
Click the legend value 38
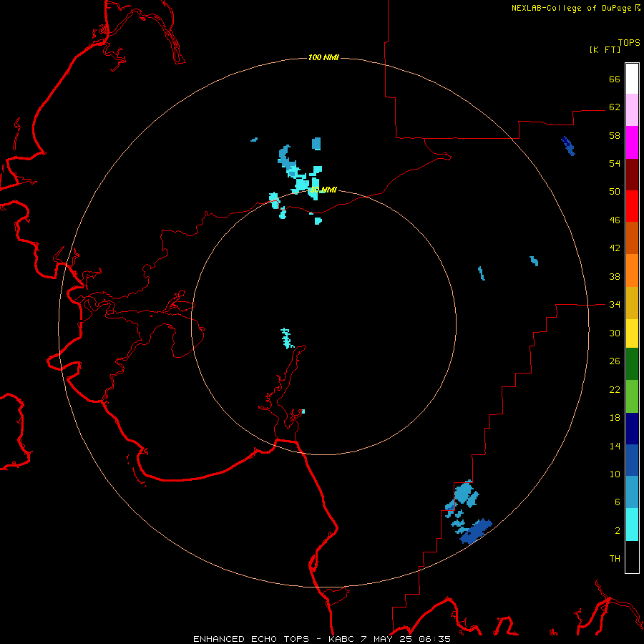[x=615, y=276]
